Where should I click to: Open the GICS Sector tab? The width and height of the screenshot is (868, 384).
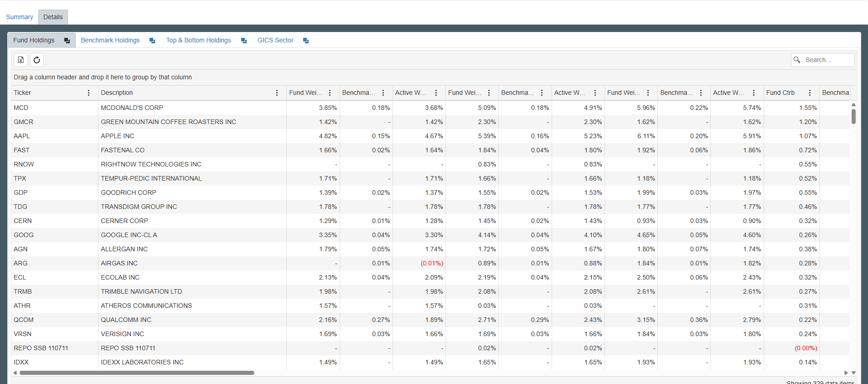pos(275,40)
